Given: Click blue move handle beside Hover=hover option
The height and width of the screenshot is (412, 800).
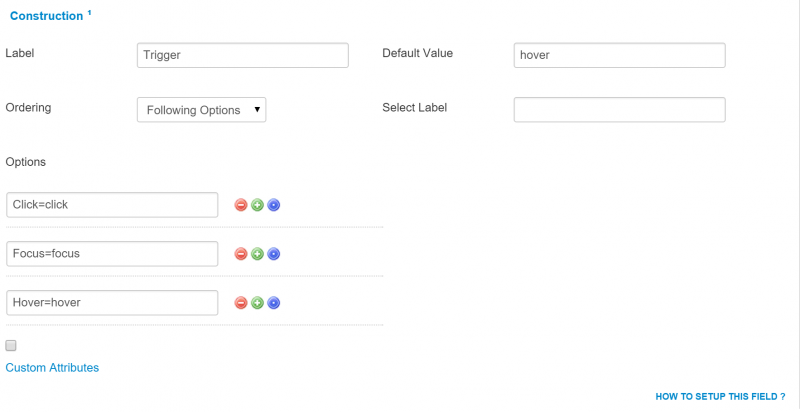Looking at the screenshot, I should (x=273, y=303).
